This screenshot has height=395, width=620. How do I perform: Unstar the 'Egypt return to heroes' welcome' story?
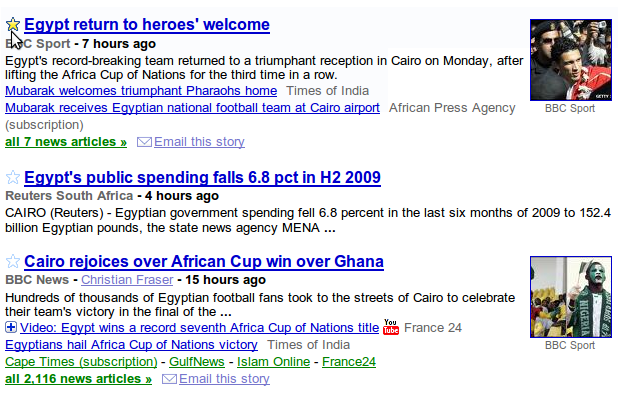click(x=13, y=25)
